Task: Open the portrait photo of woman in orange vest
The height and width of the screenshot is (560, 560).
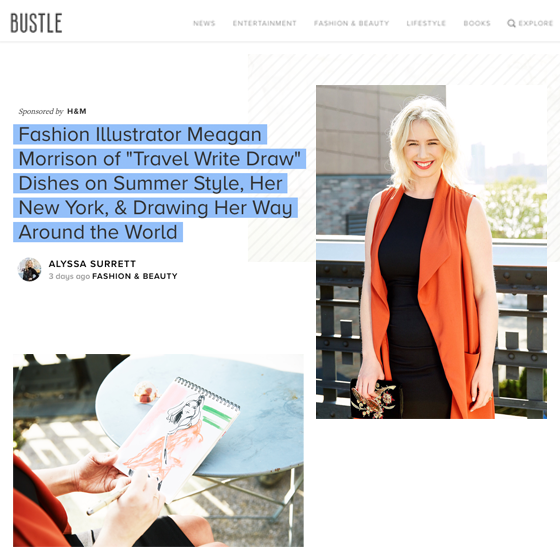Action: (431, 252)
